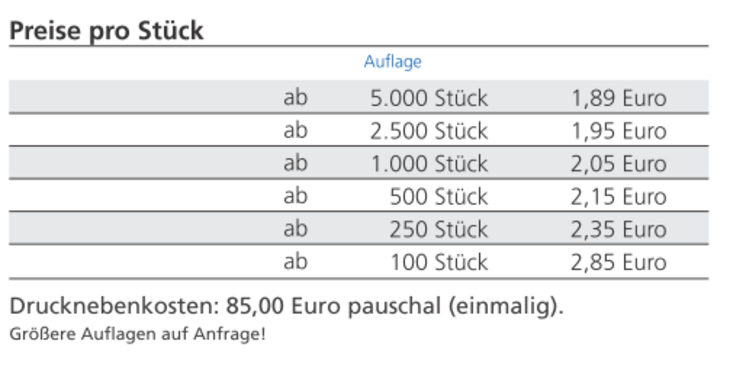The image size is (730, 376).
Task: Click the Drucknebenkosten 85,00 Euro line
Action: click(286, 306)
